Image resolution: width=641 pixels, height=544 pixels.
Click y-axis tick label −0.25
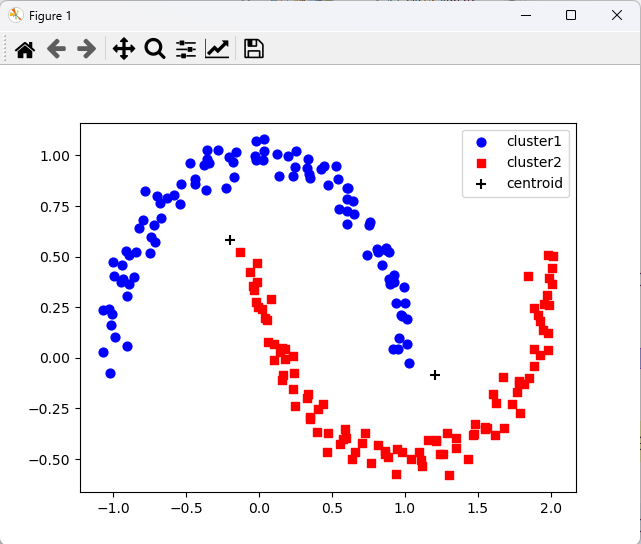[x=49, y=409]
